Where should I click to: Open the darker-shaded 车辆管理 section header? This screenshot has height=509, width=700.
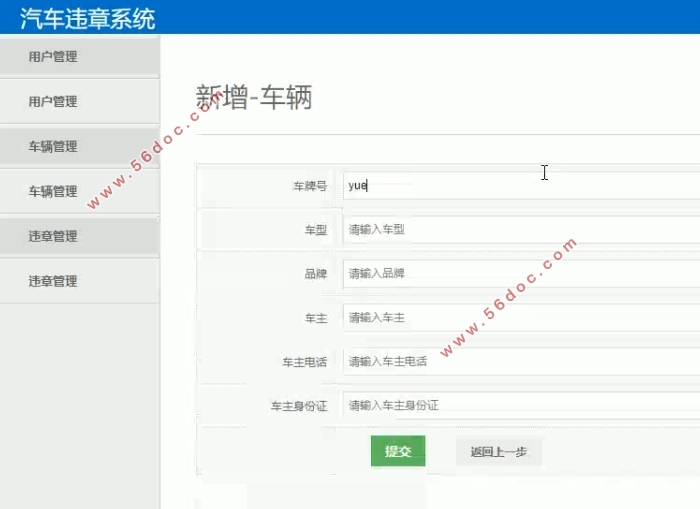click(80, 146)
